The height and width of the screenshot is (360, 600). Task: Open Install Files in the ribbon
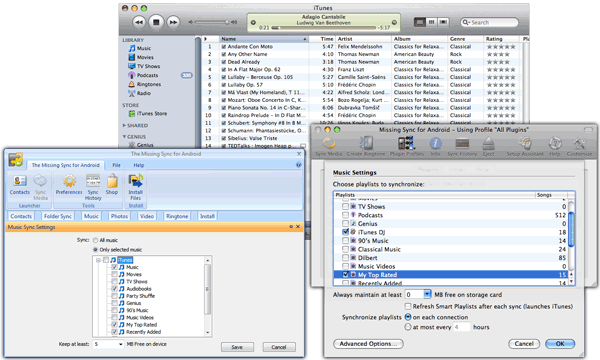(135, 181)
